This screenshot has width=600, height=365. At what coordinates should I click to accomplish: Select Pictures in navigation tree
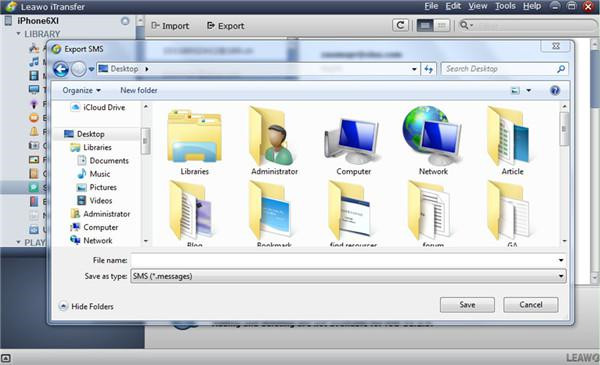coord(97,187)
